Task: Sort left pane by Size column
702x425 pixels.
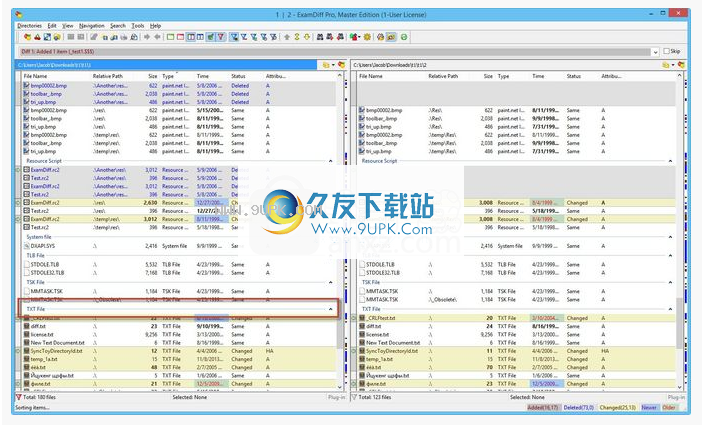Action: [153, 76]
